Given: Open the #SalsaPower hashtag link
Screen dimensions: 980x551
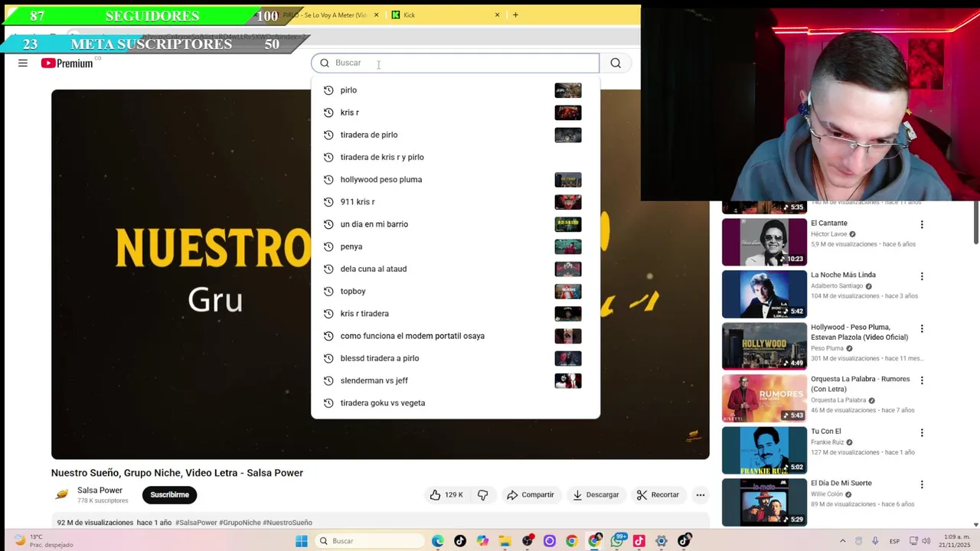Looking at the screenshot, I should pyautogui.click(x=196, y=523).
